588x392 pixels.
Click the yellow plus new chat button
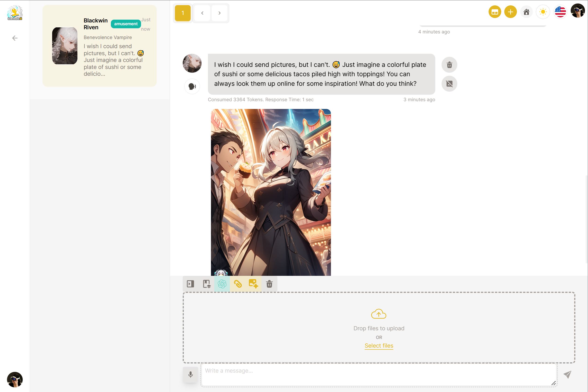click(510, 12)
